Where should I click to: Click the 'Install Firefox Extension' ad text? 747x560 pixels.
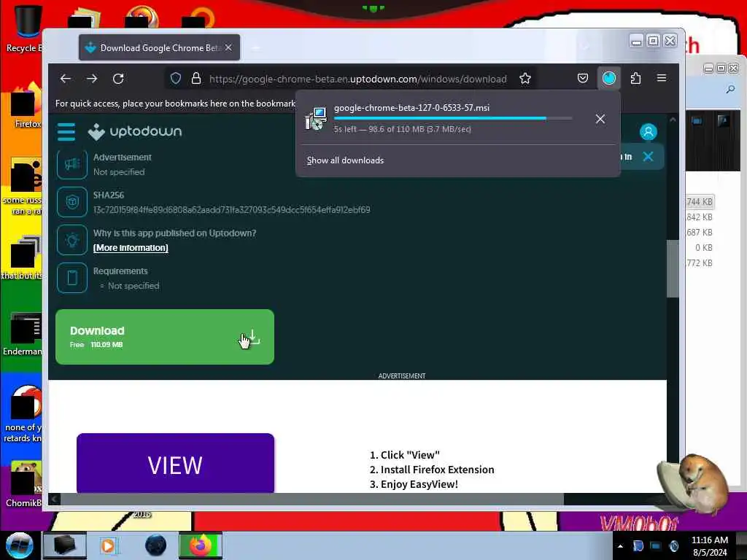click(438, 470)
